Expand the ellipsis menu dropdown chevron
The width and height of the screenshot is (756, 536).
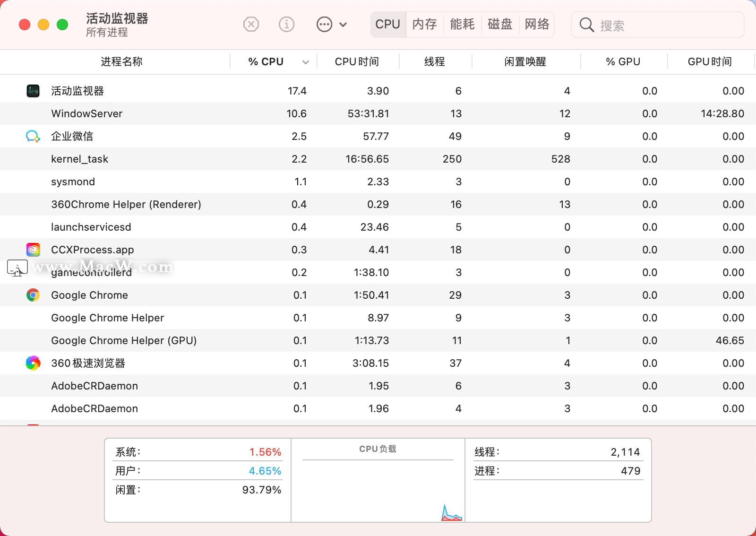pos(343,25)
